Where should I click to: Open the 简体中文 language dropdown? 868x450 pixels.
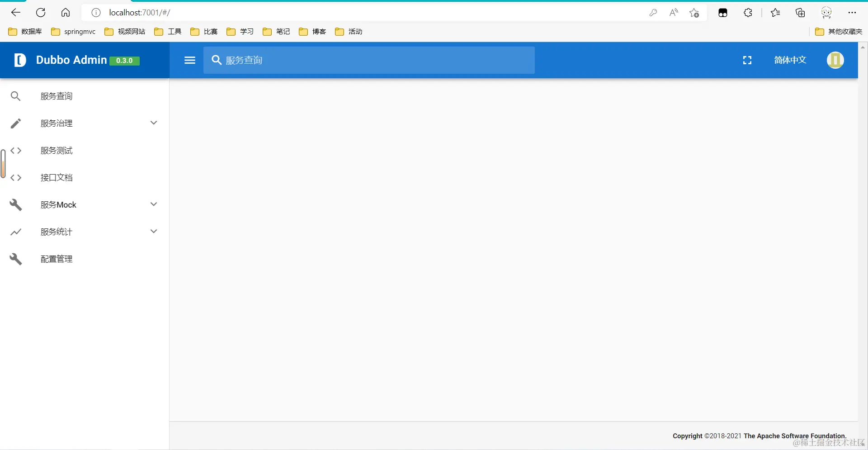point(790,60)
